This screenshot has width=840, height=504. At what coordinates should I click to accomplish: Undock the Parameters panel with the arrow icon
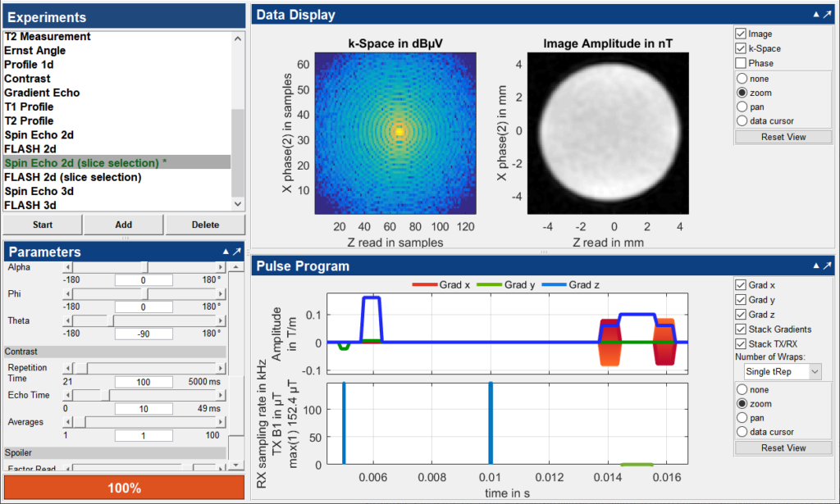[237, 252]
